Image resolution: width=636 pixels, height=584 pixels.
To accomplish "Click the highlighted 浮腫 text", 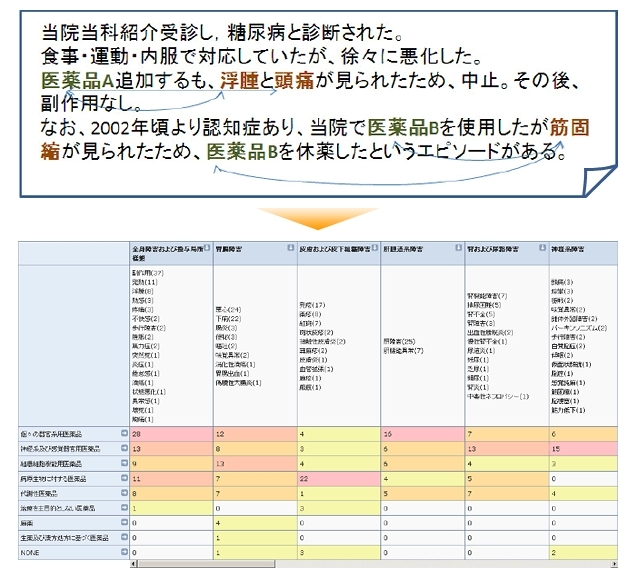I will [239, 81].
